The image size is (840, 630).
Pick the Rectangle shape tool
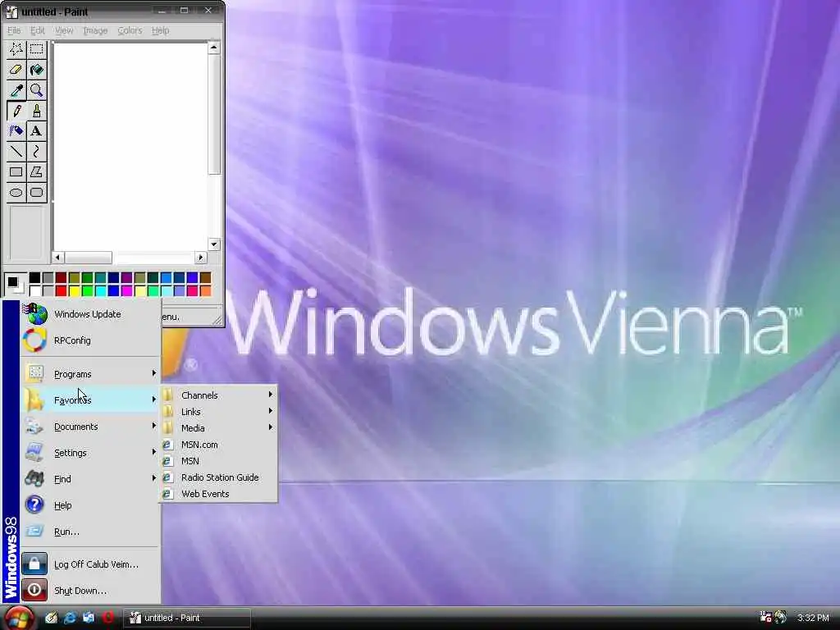click(16, 172)
